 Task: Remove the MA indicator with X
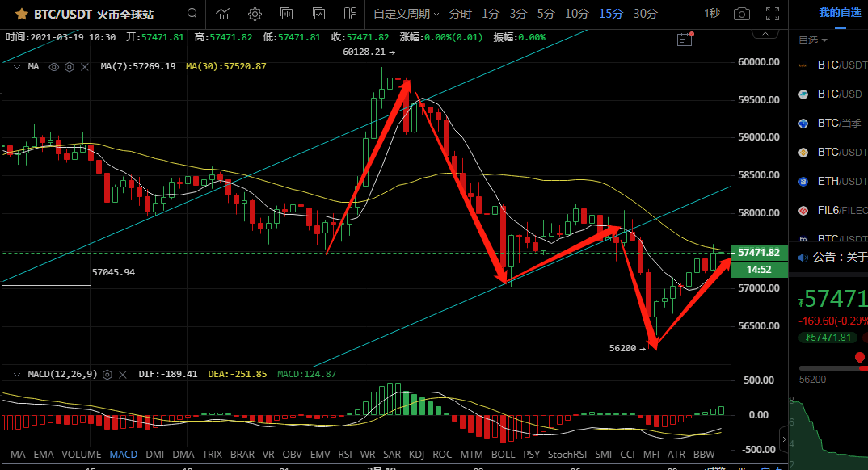(85, 67)
